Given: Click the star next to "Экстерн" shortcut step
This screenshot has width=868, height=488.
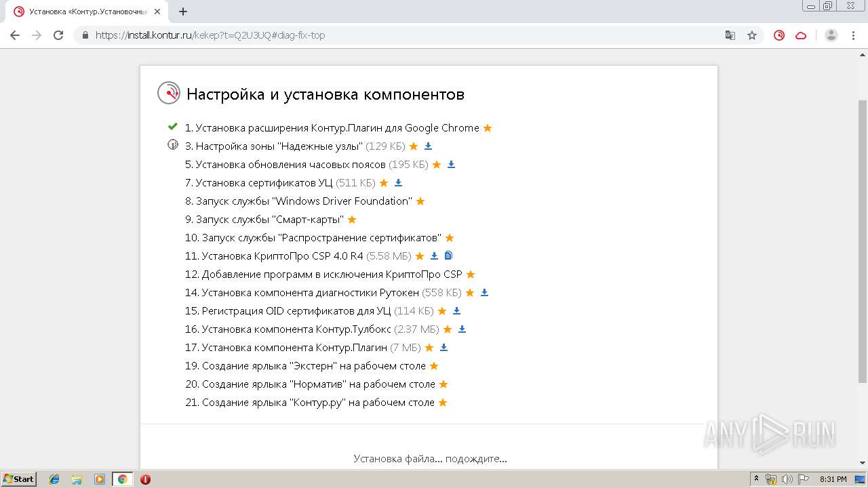Looking at the screenshot, I should (434, 365).
